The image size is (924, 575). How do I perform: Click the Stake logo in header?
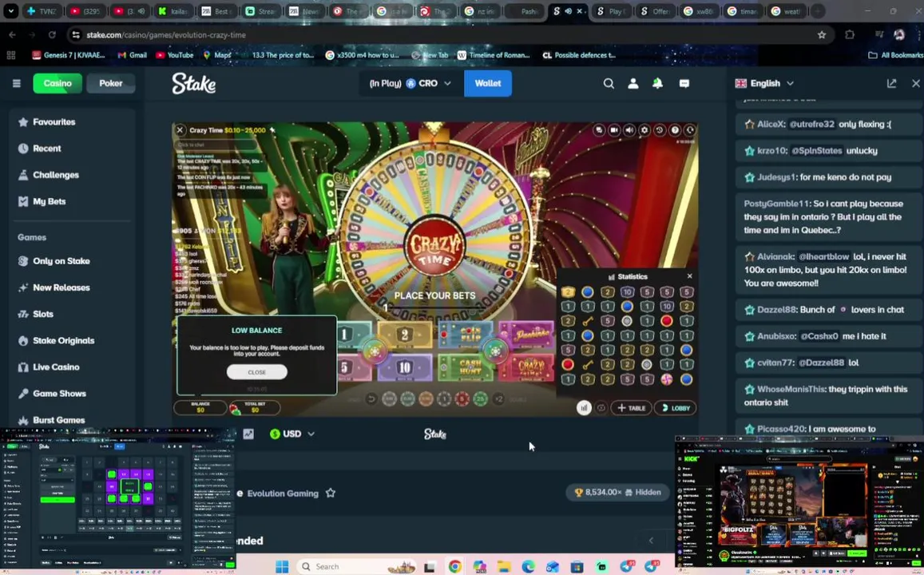[x=194, y=84]
